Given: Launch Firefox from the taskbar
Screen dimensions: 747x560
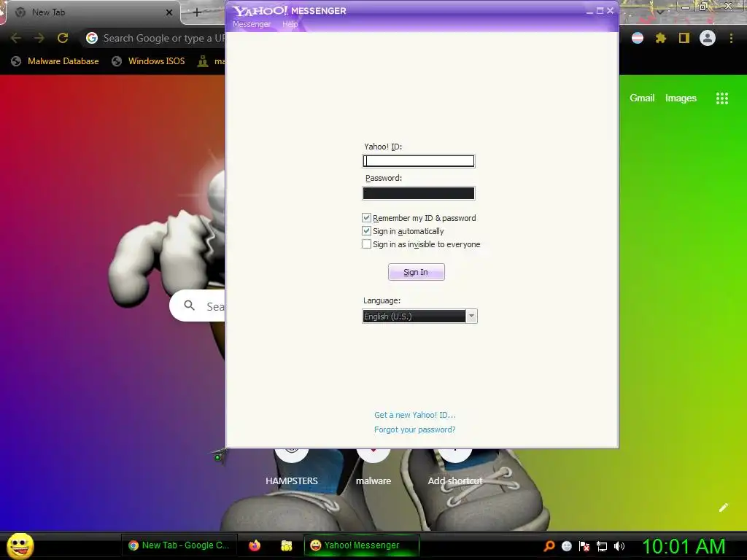Looking at the screenshot, I should click(255, 545).
